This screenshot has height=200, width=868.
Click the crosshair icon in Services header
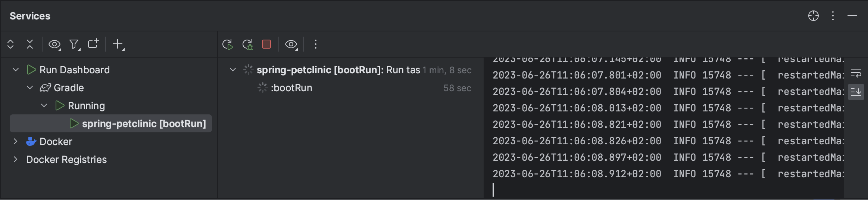point(814,16)
